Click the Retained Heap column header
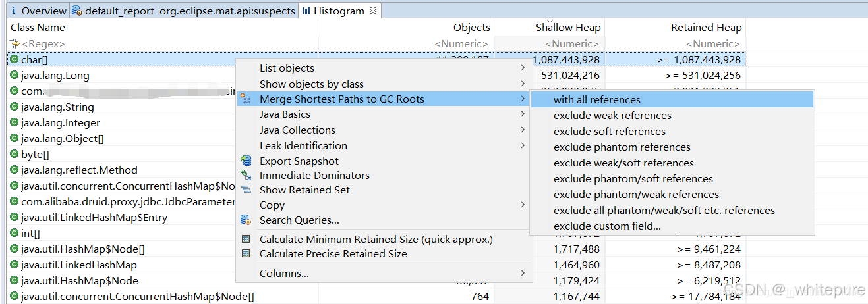The image size is (868, 304). [x=706, y=27]
